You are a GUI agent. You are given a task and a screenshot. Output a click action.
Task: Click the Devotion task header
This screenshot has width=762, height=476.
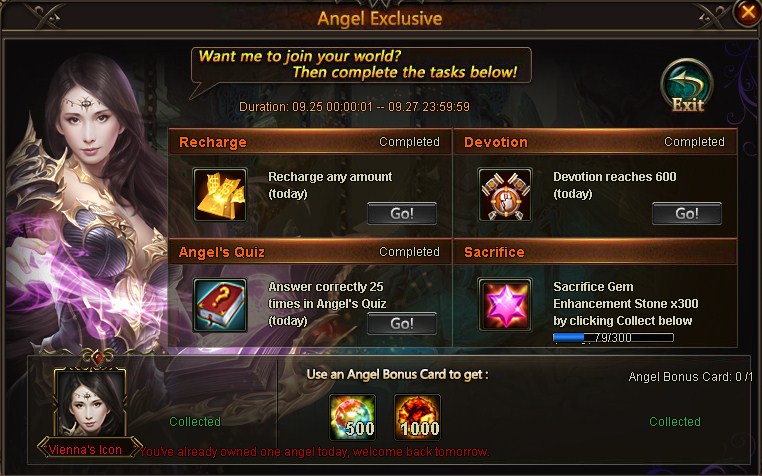(x=595, y=142)
